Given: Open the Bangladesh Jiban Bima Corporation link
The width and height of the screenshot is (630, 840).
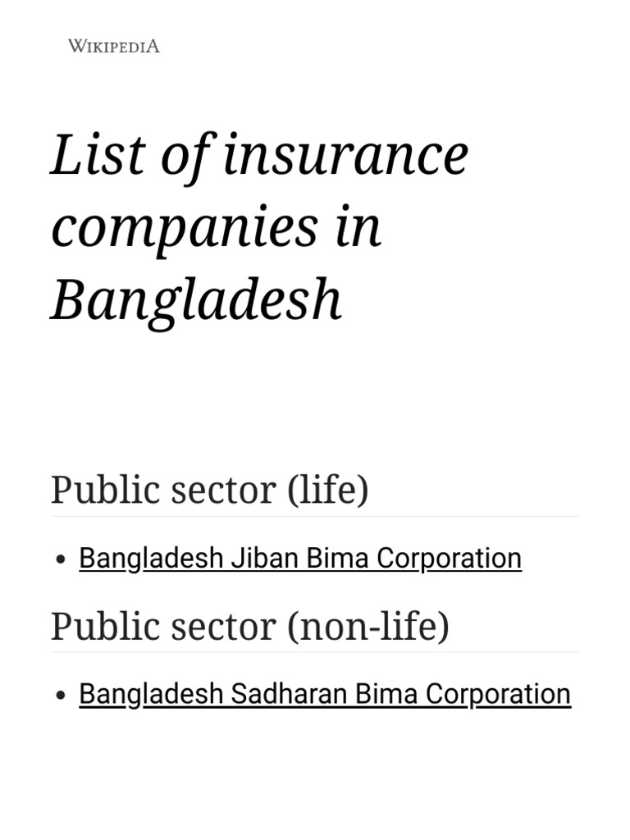Looking at the screenshot, I should tap(299, 558).
